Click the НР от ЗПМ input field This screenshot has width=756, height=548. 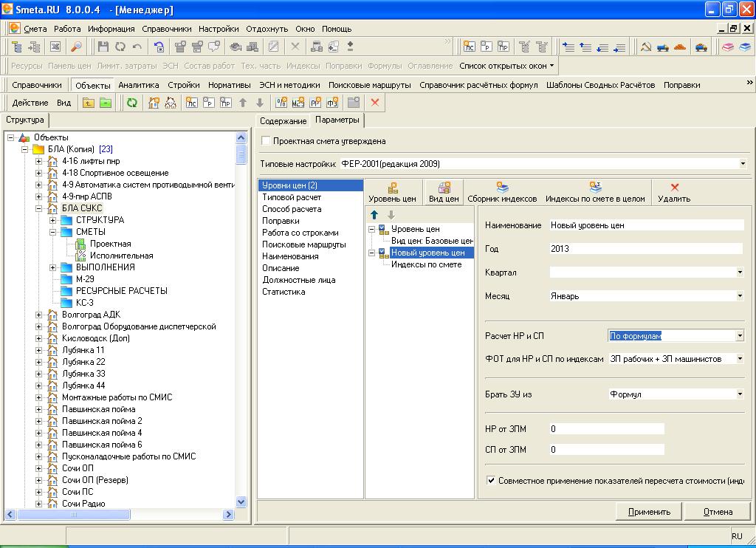[x=607, y=429]
